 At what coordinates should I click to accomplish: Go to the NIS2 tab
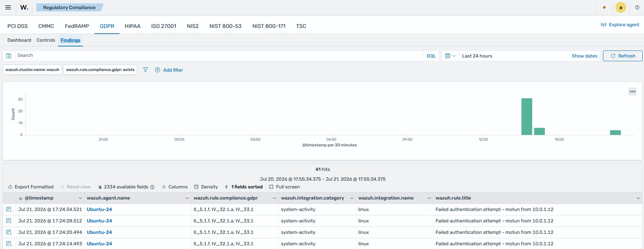[x=193, y=26]
